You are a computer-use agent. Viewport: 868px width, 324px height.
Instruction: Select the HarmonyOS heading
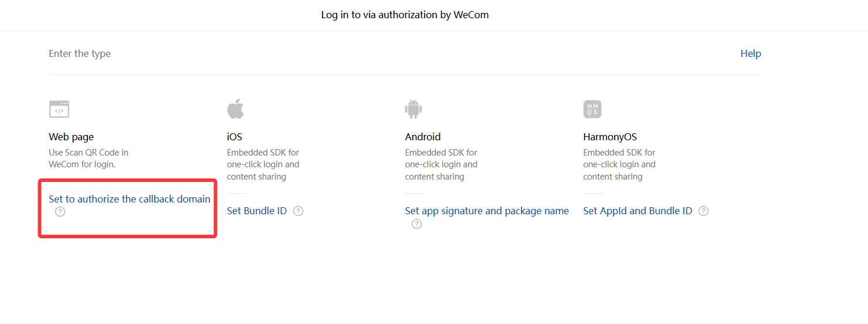point(610,137)
